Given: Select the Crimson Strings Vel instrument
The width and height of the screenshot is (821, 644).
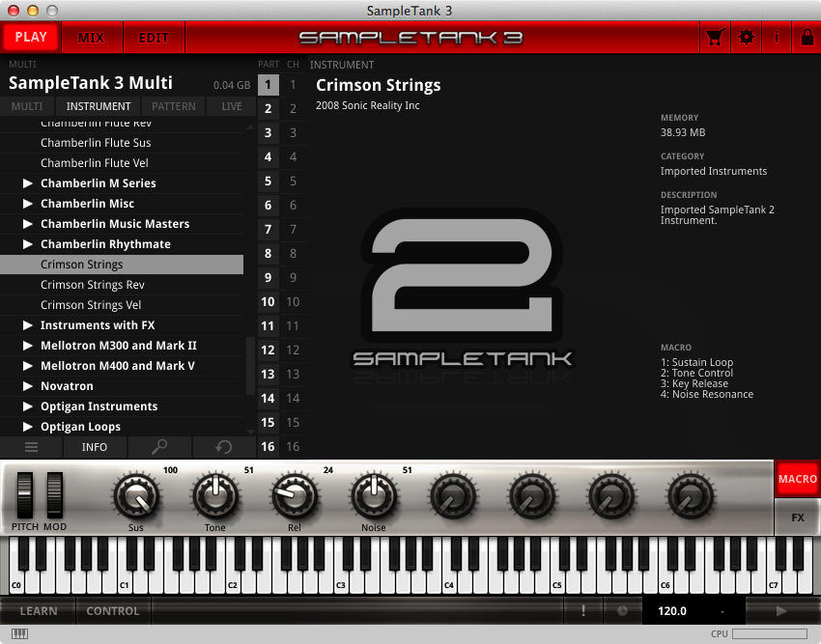Looking at the screenshot, I should [122, 305].
